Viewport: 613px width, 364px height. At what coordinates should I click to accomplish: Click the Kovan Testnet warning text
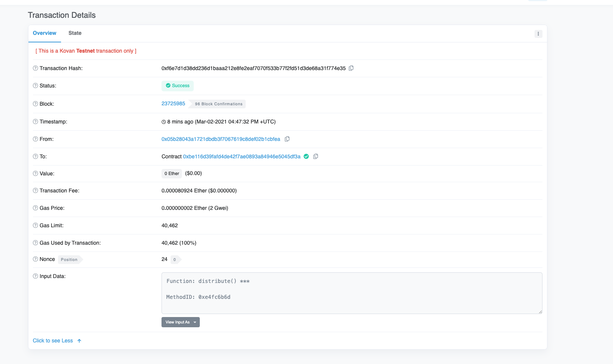tap(86, 51)
